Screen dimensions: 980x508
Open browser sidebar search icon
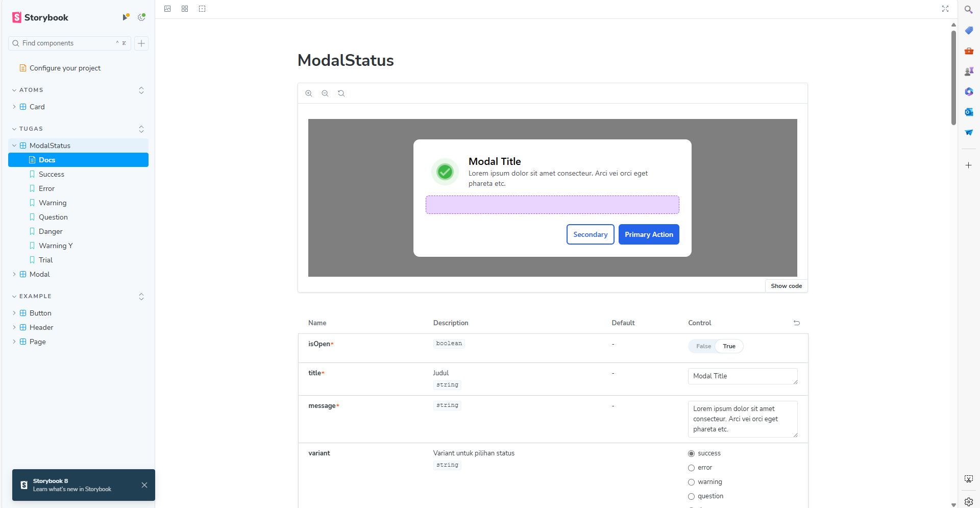coord(969,10)
